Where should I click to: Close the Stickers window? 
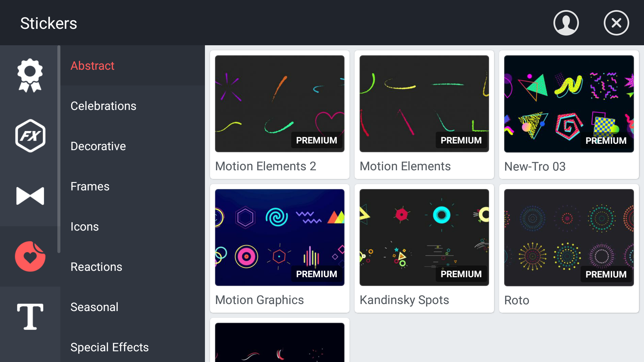pos(616,22)
